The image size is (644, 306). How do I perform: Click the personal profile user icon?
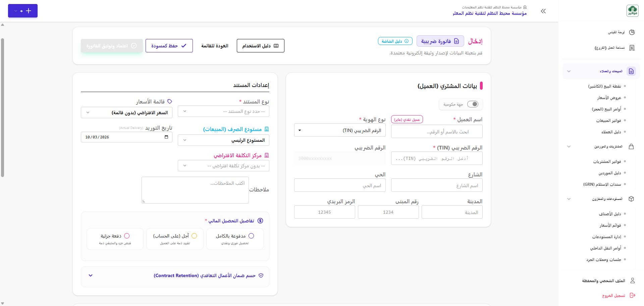click(x=633, y=280)
